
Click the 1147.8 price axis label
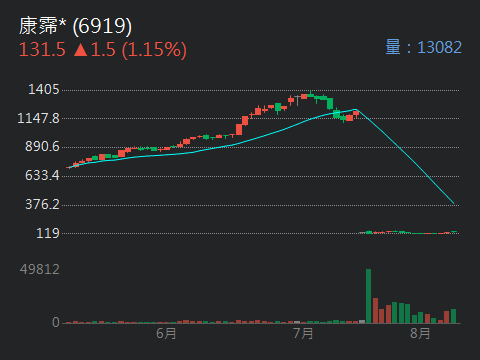click(38, 118)
